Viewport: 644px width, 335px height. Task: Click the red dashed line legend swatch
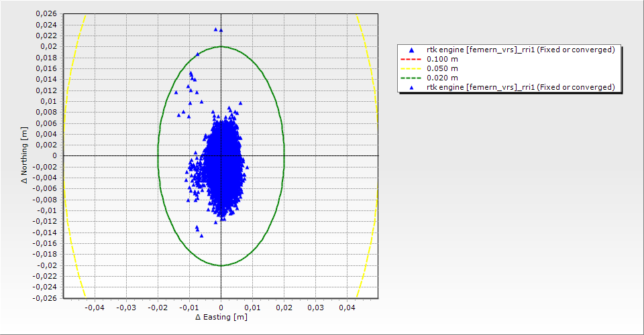click(x=411, y=60)
